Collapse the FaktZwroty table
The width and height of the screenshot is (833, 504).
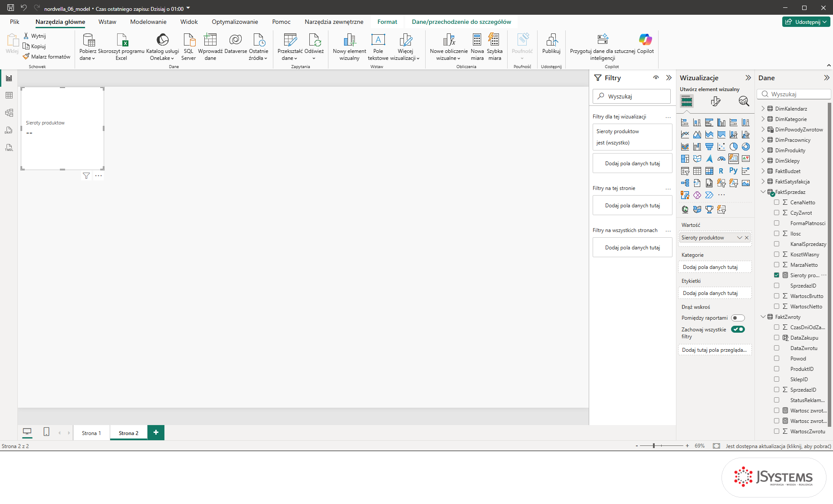point(763,317)
